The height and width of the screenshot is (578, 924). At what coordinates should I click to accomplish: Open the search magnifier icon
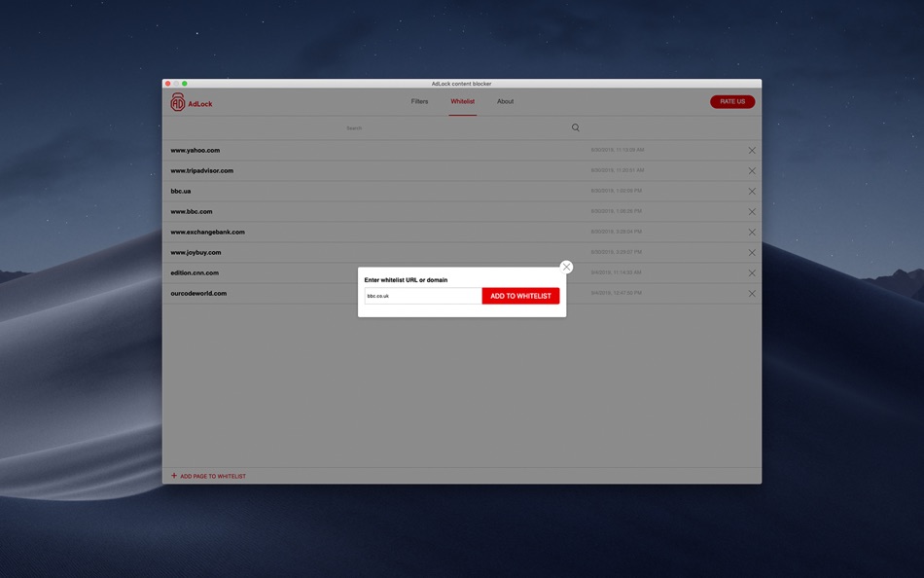click(x=574, y=126)
